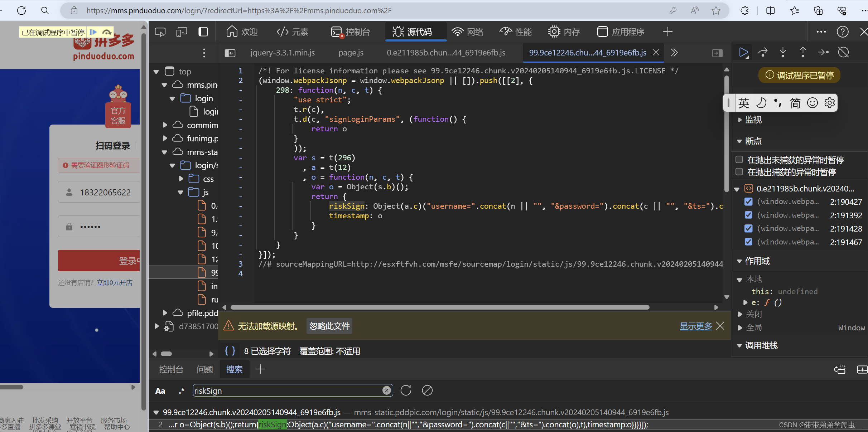This screenshot has width=868, height=432.
Task: Open DevTools help with the question mark icon
Action: coord(843,31)
